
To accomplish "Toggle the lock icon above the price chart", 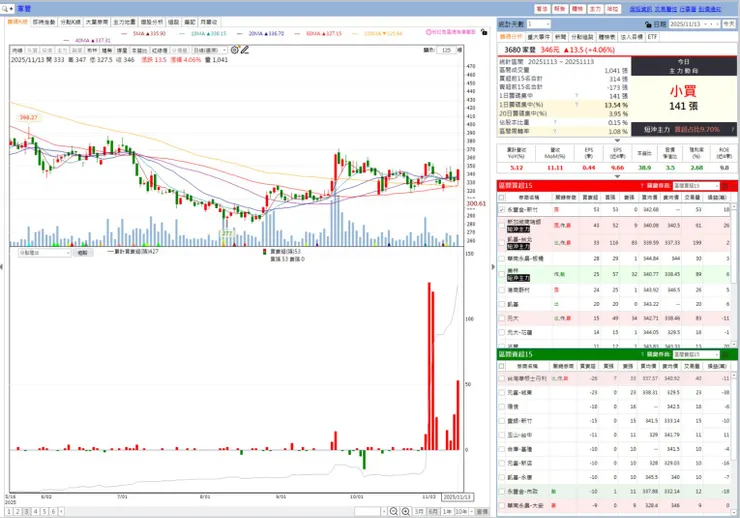I will [484, 32].
